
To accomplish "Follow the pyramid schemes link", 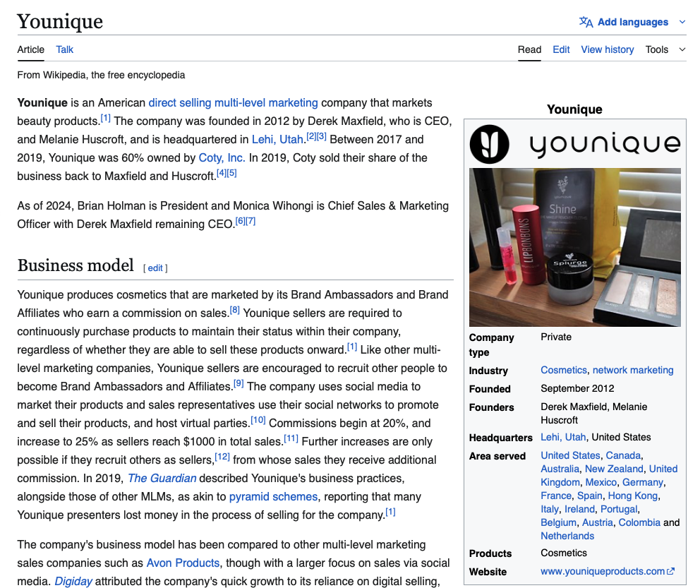I will (x=273, y=496).
